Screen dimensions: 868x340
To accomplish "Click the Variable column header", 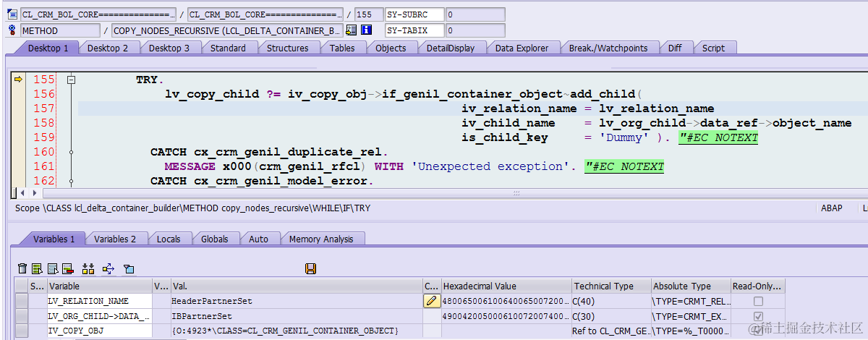I will (99, 286).
